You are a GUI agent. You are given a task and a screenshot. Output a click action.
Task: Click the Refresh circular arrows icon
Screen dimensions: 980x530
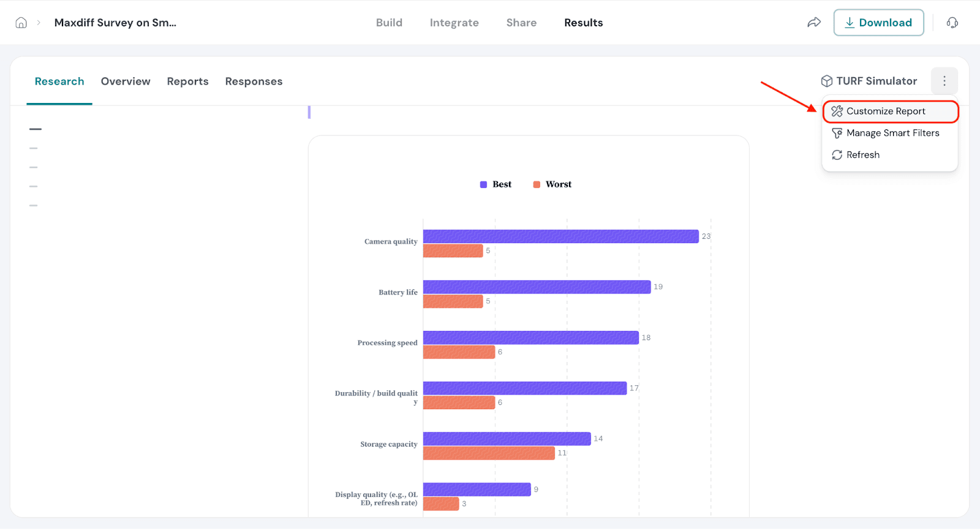pyautogui.click(x=837, y=155)
